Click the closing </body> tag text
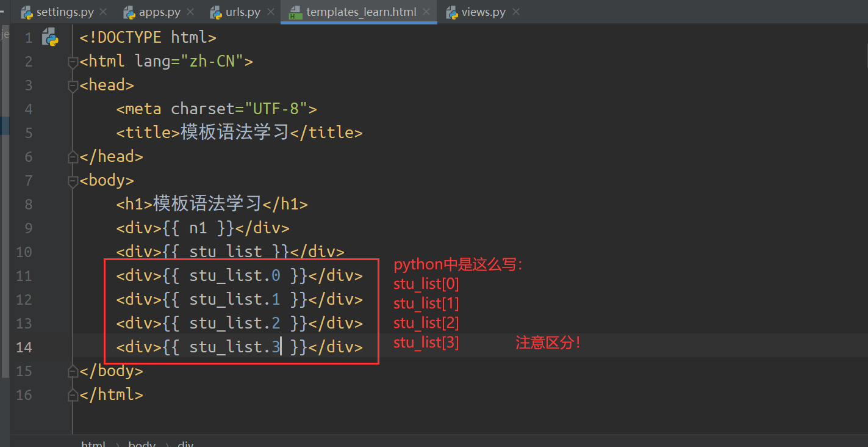 click(112, 371)
